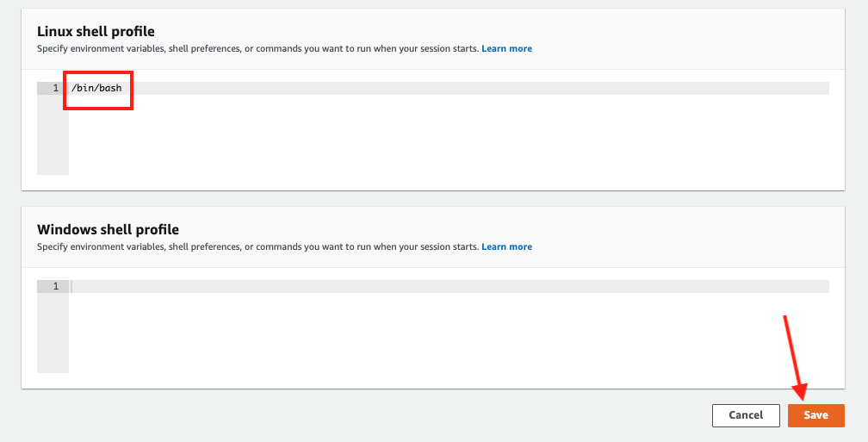The image size is (868, 442).
Task: Click the red arrow annotation pointing to Save
Action: click(x=793, y=358)
